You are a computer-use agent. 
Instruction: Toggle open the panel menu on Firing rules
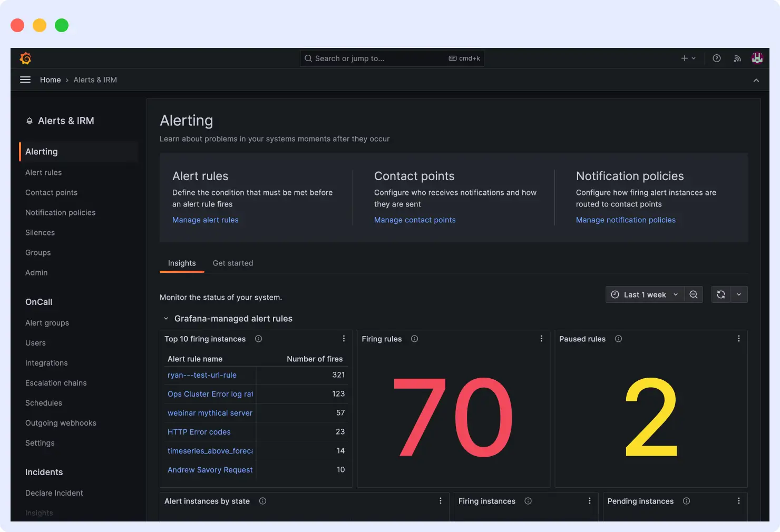(541, 339)
